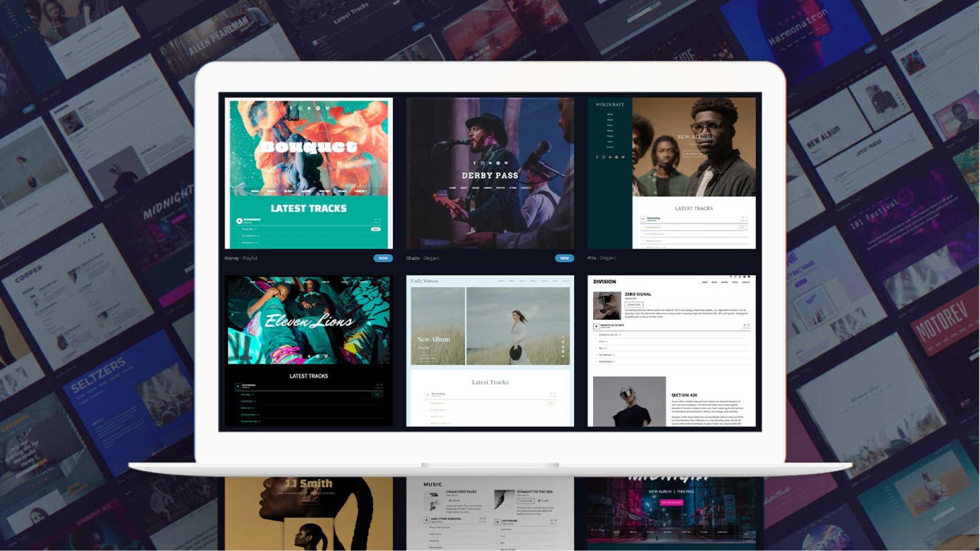Click the Contact link in Bouquet navigation
The height and width of the screenshot is (551, 980).
tap(360, 191)
